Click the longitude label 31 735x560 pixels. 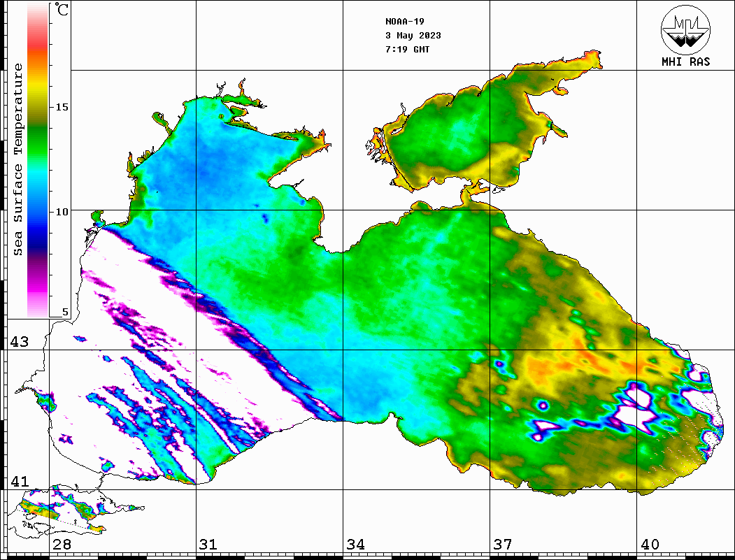[208, 545]
